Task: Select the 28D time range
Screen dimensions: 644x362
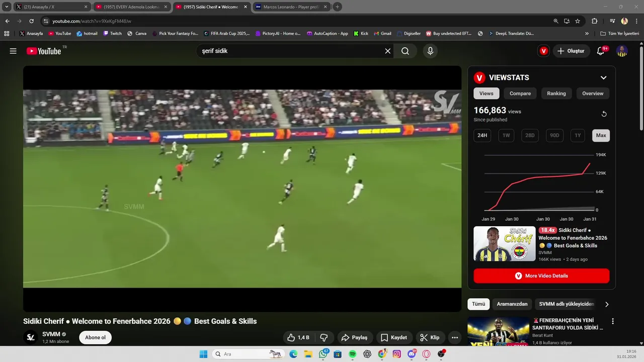Action: click(530, 135)
